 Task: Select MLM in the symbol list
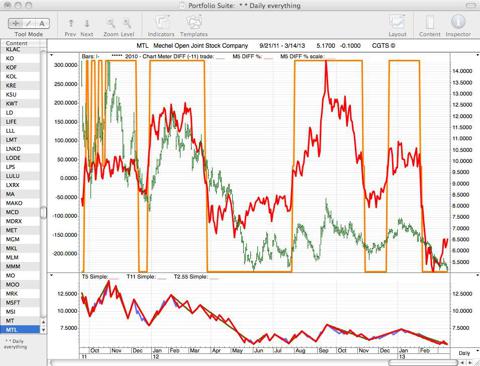coord(21,257)
